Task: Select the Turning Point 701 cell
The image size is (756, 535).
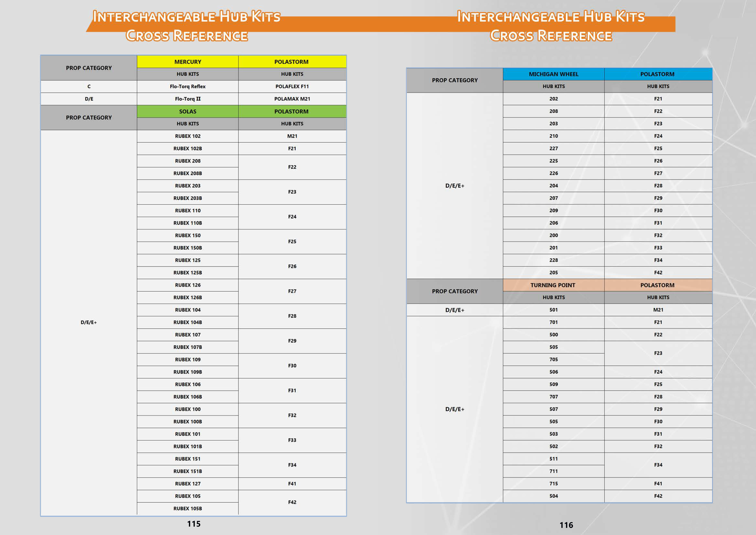Action: coord(554,322)
